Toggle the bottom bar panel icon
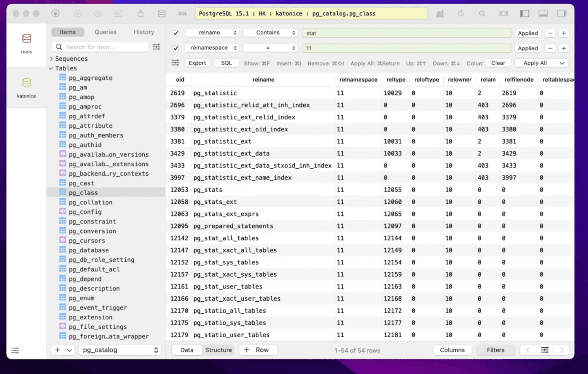The width and height of the screenshot is (588, 374). pyautogui.click(x=543, y=13)
